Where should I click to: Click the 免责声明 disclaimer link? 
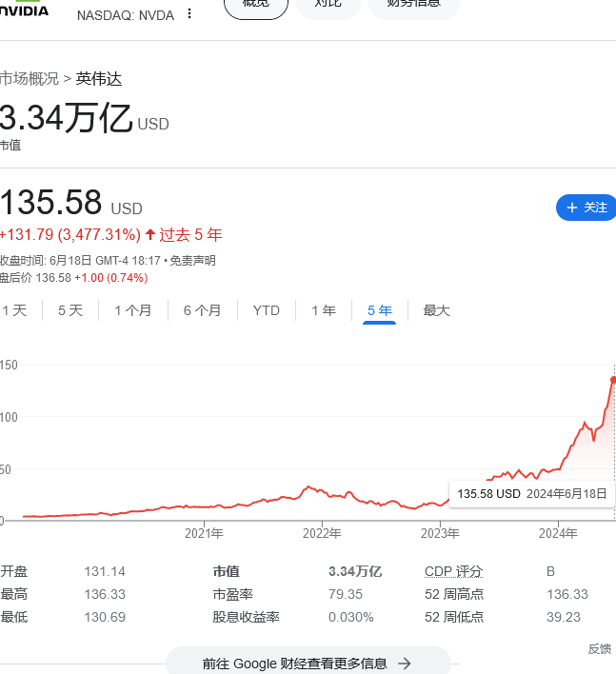(192, 261)
